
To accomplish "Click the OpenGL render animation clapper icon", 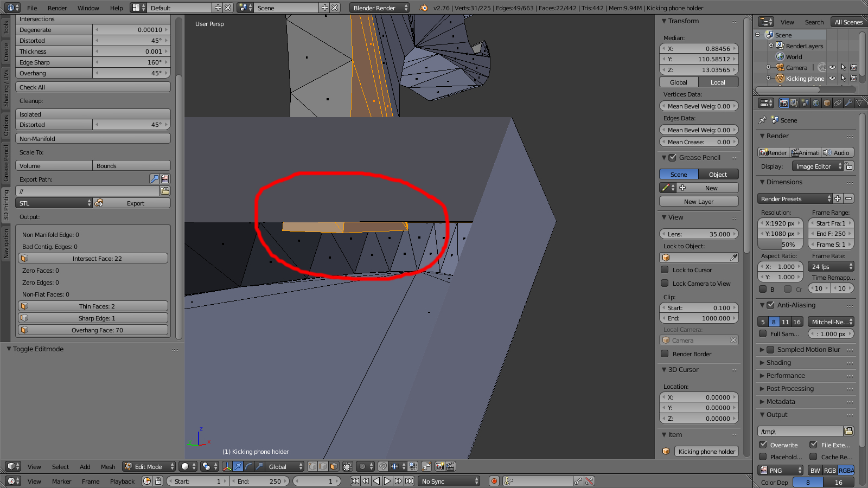I will 450,466.
